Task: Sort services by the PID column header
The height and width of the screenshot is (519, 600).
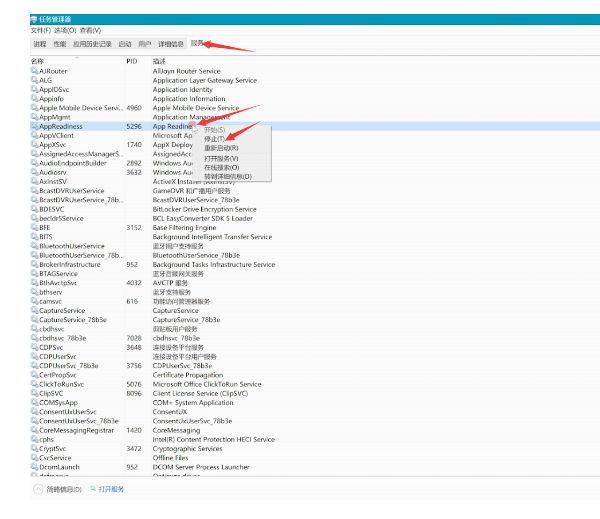Action: pos(131,61)
